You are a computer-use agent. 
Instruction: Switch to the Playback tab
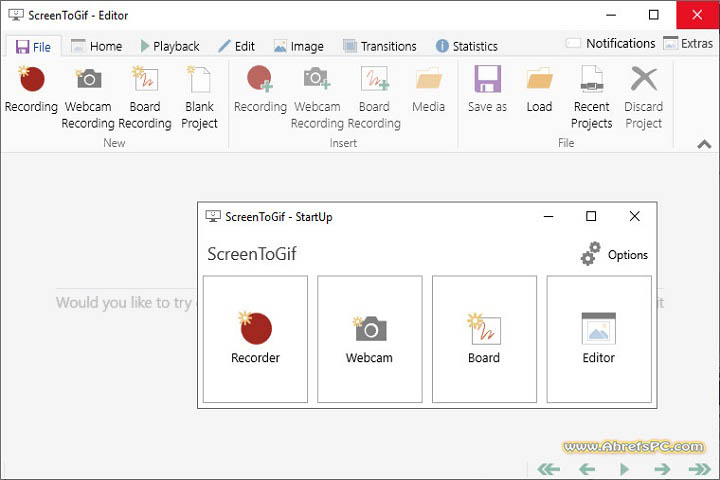click(170, 46)
